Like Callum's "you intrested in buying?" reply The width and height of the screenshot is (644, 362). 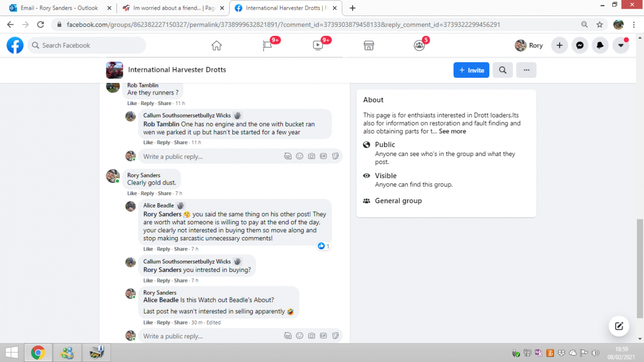pos(148,280)
